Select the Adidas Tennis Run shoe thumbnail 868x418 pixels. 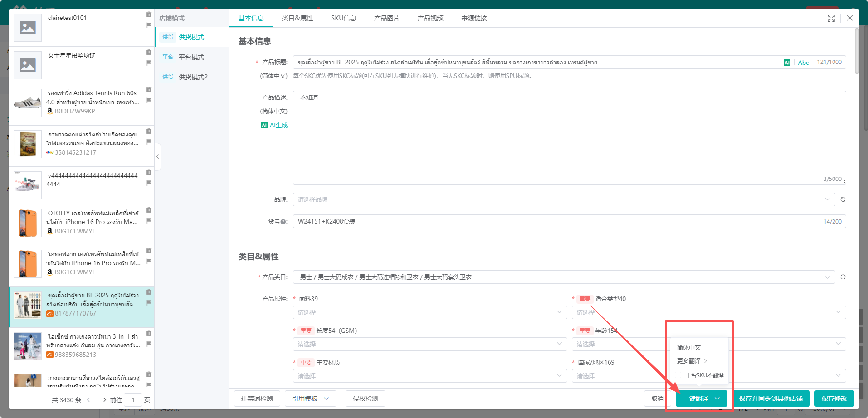(x=28, y=103)
